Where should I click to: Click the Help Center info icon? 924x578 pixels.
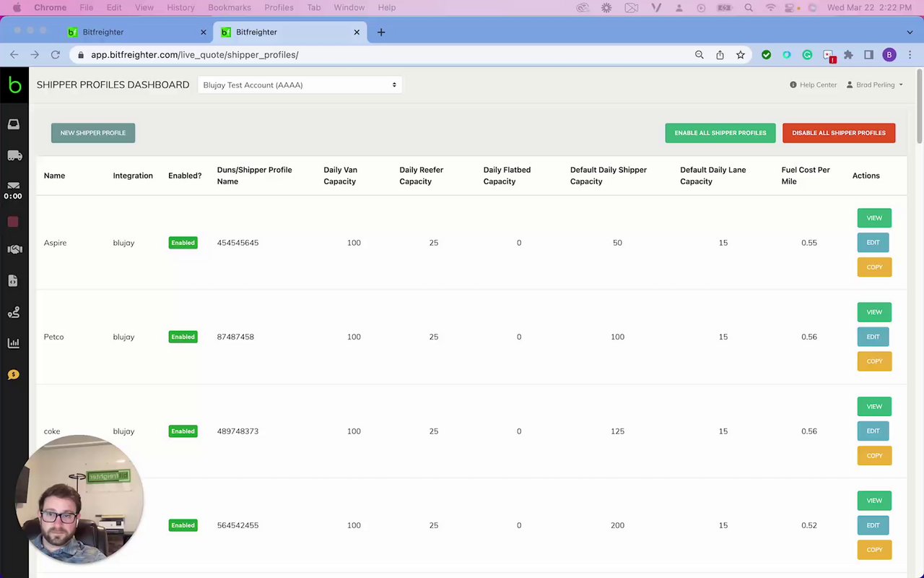(x=793, y=85)
